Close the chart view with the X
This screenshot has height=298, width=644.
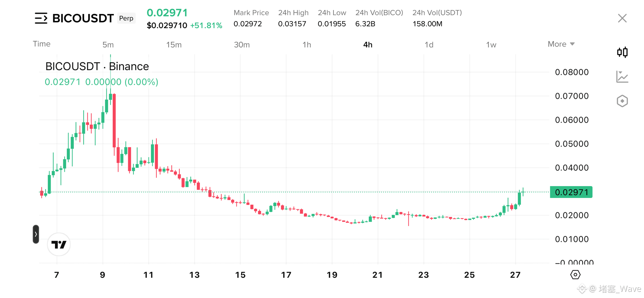click(622, 18)
